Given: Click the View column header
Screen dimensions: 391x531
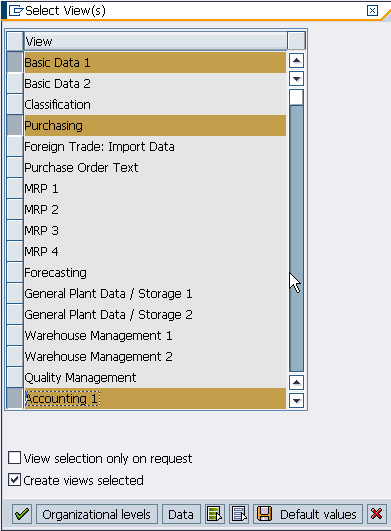Looking at the screenshot, I should (x=156, y=41).
